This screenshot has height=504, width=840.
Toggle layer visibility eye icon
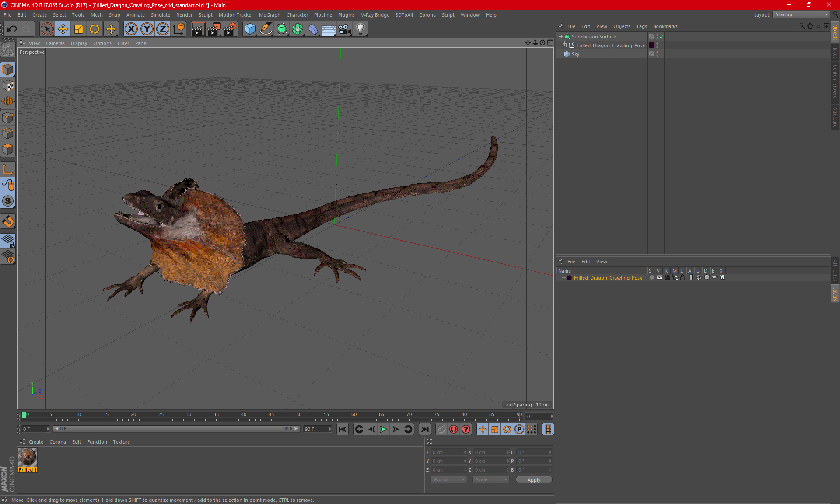[x=659, y=277]
